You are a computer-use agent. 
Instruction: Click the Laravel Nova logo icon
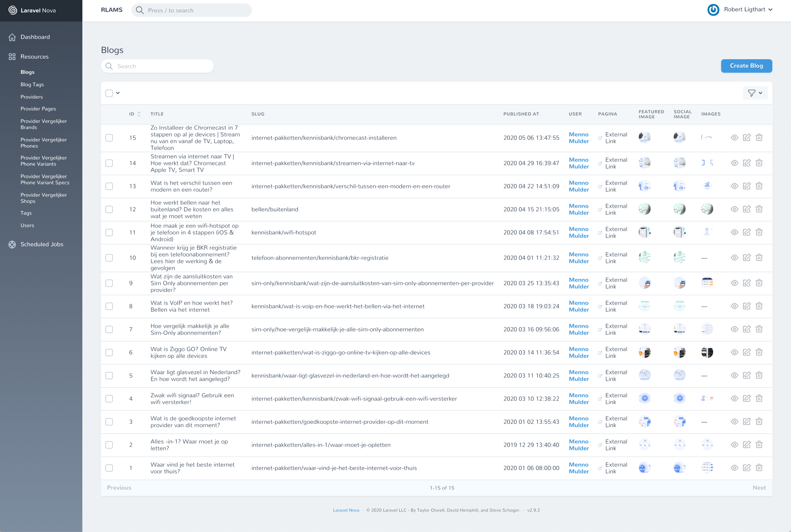[x=13, y=10]
